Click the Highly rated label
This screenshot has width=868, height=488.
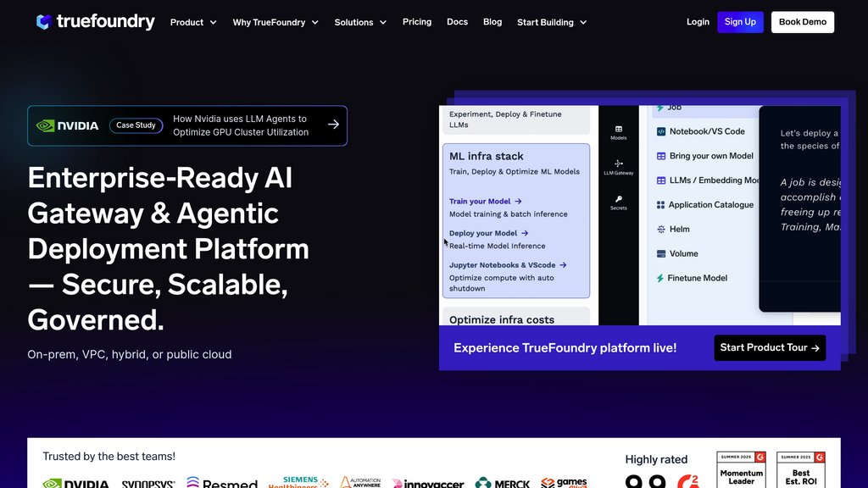(656, 460)
